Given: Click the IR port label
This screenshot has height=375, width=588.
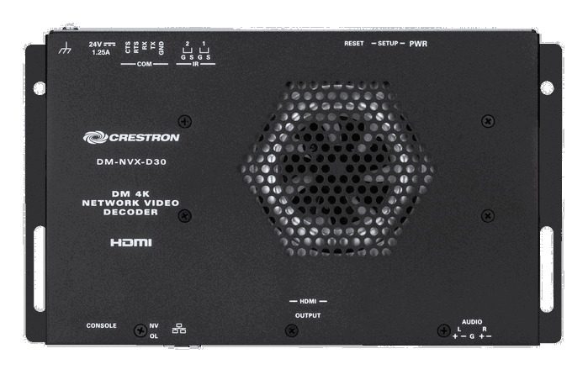Looking at the screenshot, I should [x=195, y=64].
